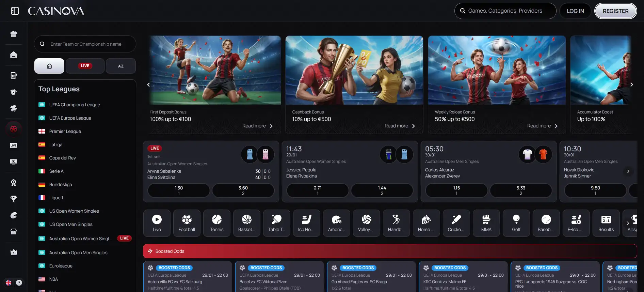Open the MMA sport category
This screenshot has width=644, height=292.
click(x=486, y=223)
